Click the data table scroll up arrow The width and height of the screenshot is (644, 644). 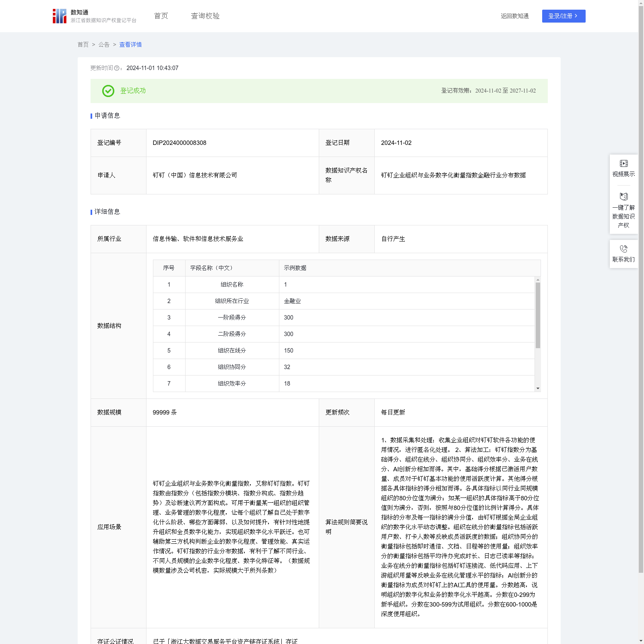pyautogui.click(x=538, y=279)
